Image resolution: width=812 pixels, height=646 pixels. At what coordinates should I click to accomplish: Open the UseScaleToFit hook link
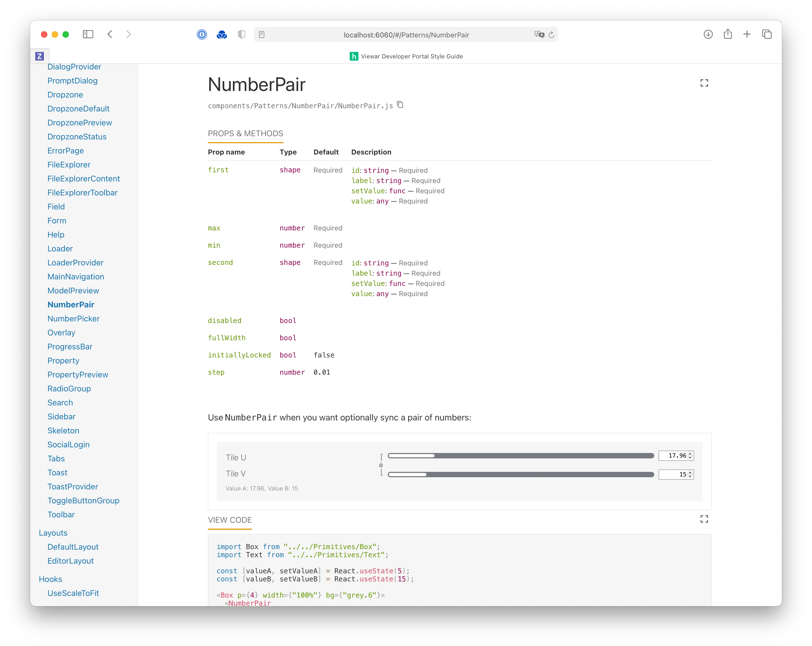point(73,593)
